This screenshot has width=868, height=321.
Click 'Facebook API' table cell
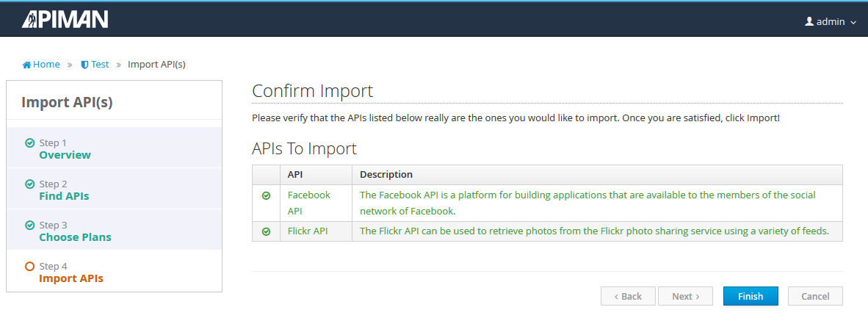click(x=316, y=203)
